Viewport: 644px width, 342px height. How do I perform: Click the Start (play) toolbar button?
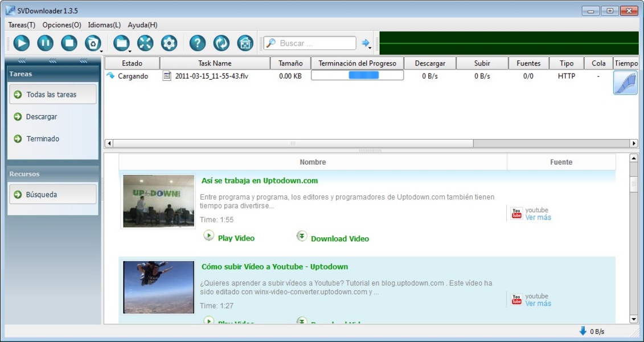click(21, 43)
